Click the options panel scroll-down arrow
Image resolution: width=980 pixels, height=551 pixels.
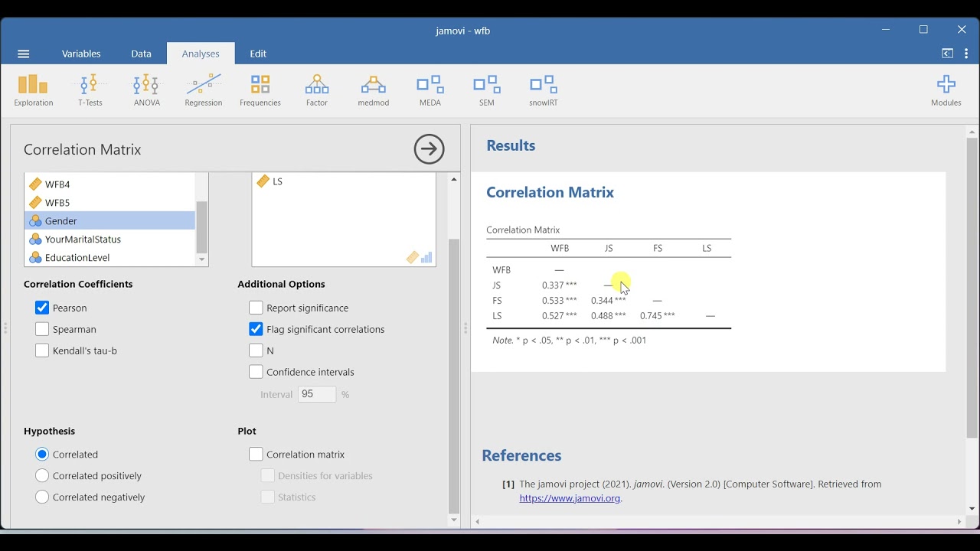454,520
